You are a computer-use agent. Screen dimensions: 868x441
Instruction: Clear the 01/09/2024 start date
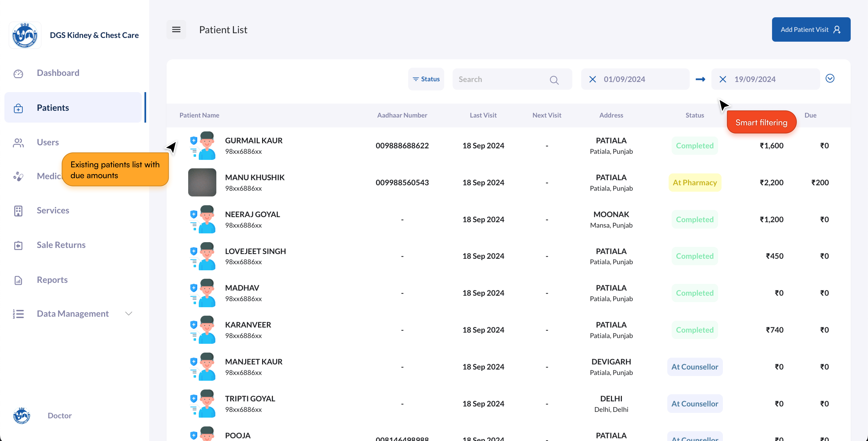(592, 79)
